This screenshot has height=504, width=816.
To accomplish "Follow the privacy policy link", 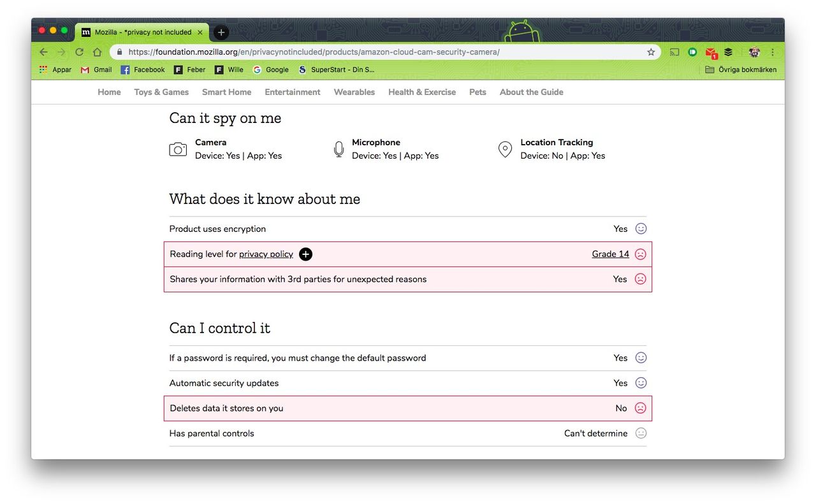I will pos(266,254).
